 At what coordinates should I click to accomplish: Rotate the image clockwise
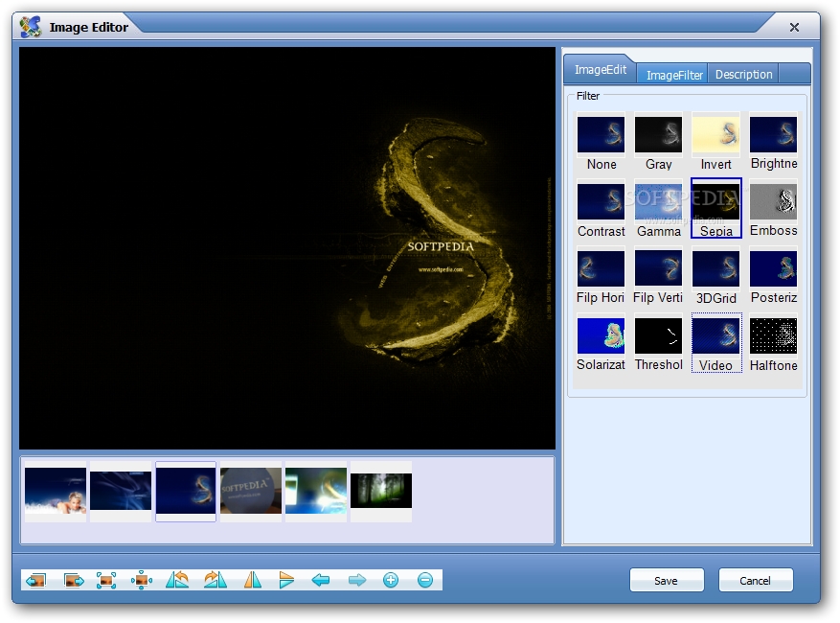(216, 580)
